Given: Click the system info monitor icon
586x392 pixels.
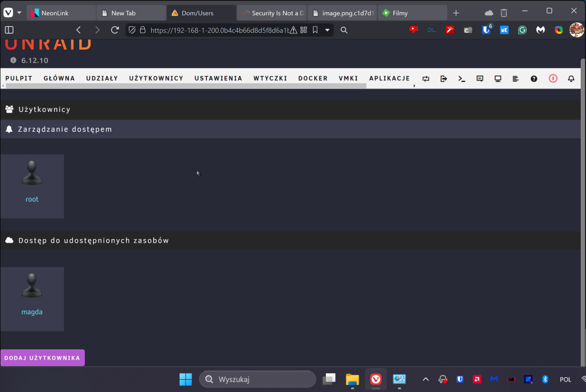Looking at the screenshot, I should [498, 79].
